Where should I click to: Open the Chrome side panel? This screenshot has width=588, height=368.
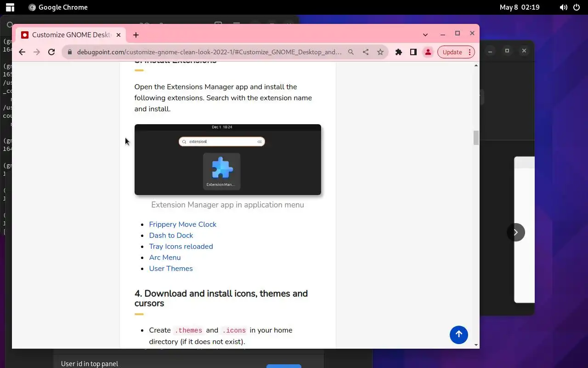413,52
